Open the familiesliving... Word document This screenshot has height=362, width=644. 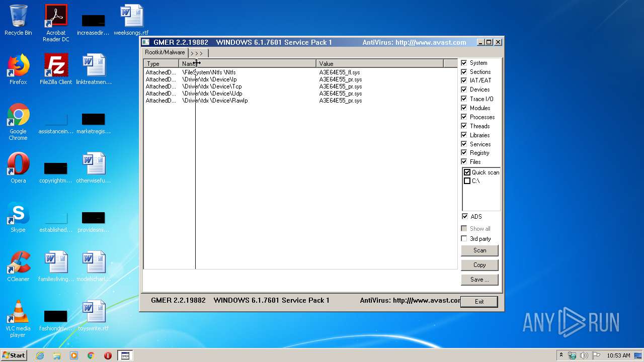(56, 266)
